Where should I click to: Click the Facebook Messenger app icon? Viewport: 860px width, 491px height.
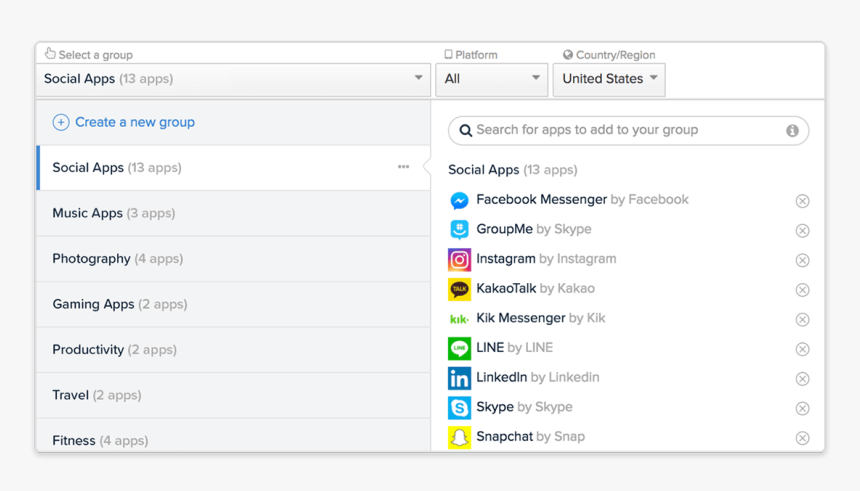[459, 200]
